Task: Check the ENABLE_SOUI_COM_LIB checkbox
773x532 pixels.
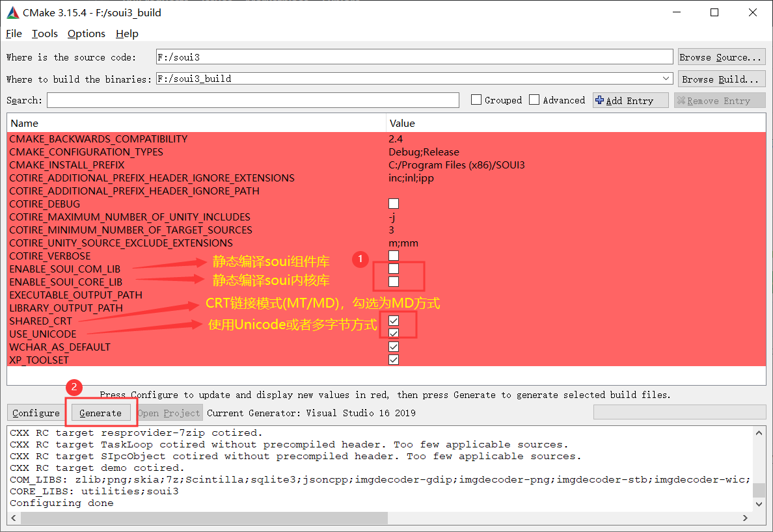Action: pos(394,269)
